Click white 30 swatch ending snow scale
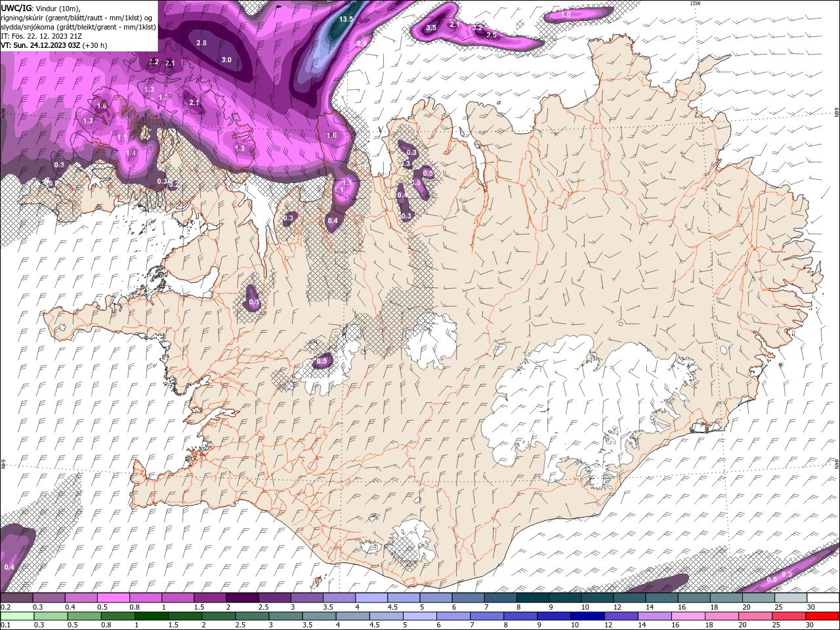This screenshot has width=840, height=630. [823, 598]
